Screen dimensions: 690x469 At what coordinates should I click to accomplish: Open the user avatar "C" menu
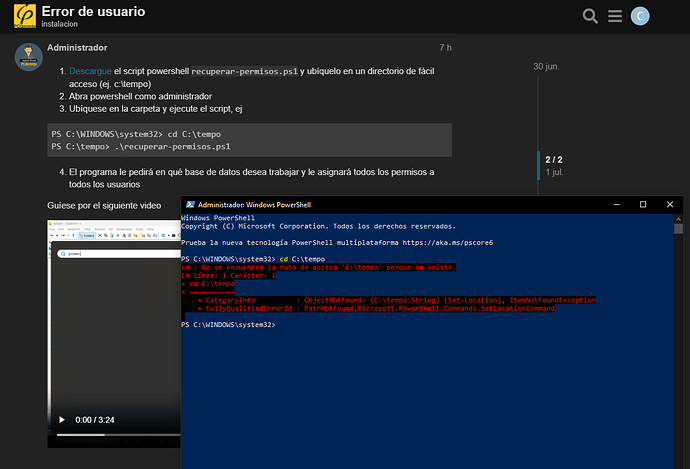tap(640, 16)
